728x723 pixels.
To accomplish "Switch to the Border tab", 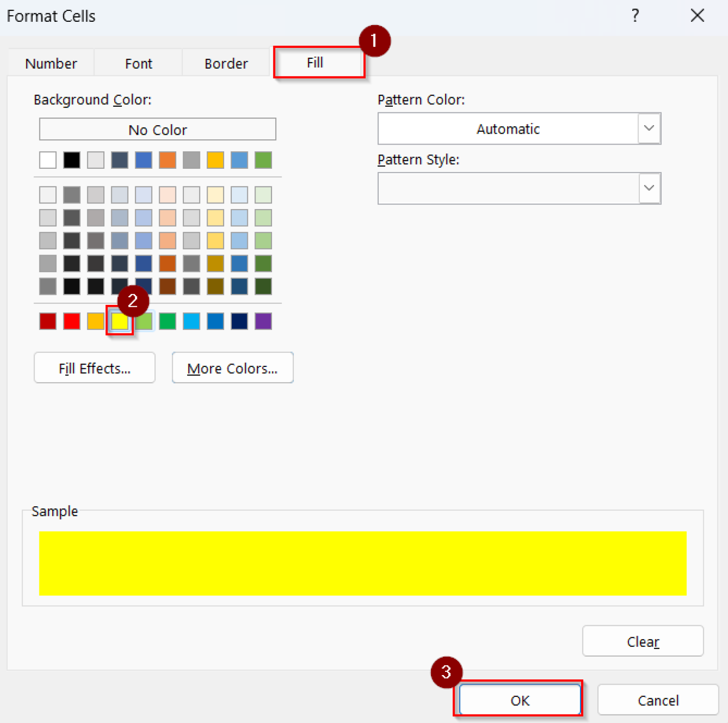I will pyautogui.click(x=226, y=63).
